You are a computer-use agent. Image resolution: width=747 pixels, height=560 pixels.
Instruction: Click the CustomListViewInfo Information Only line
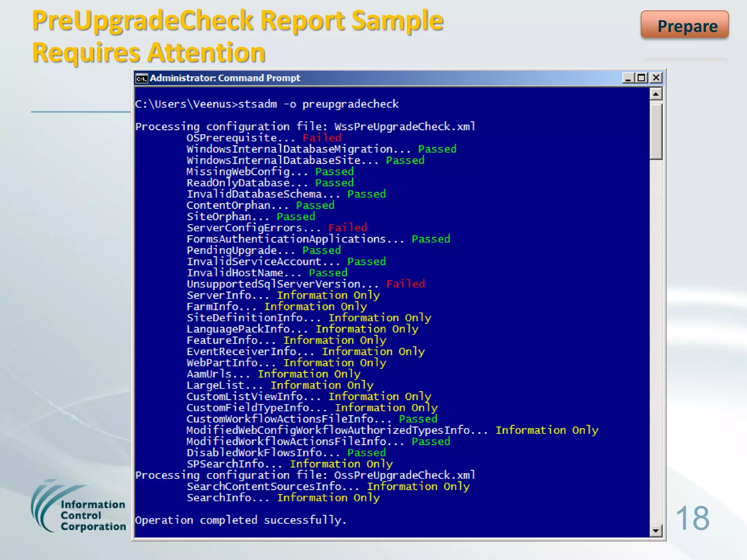point(309,397)
